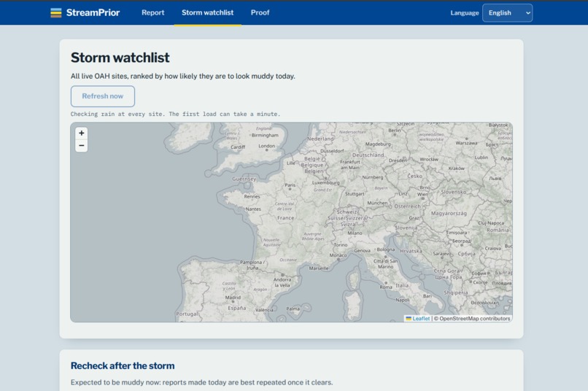The image size is (588, 391).
Task: Zoom in on the map
Action: 82,133
